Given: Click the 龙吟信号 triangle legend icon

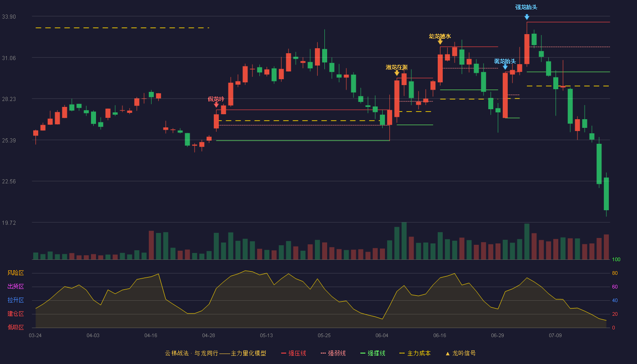Looking at the screenshot, I should tap(448, 353).
